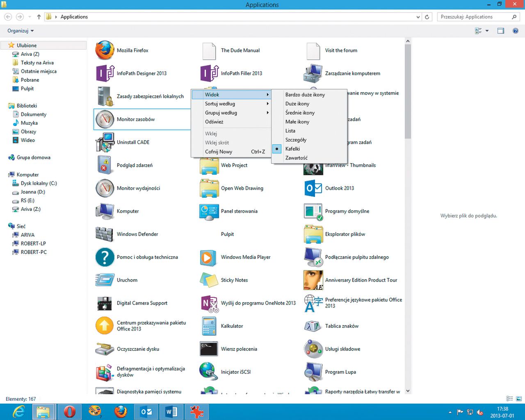Open the Mozilla Firefox application icon
The image size is (525, 420).
(105, 50)
